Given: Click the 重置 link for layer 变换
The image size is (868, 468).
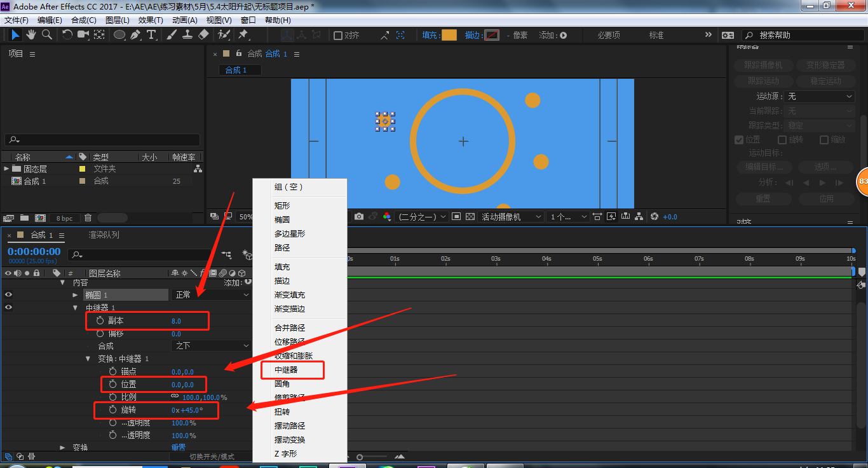Looking at the screenshot, I should tap(178, 448).
